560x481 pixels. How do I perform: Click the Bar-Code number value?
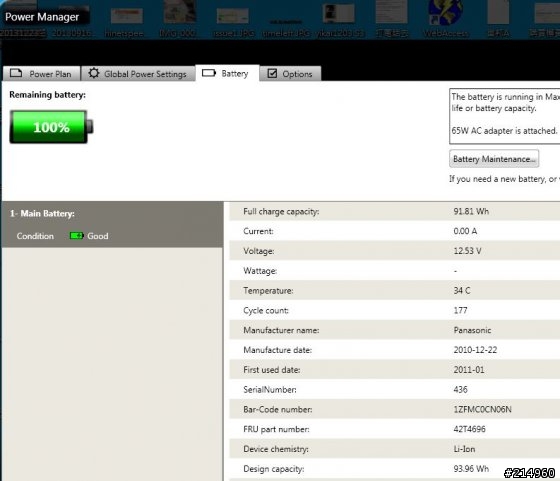click(x=482, y=409)
